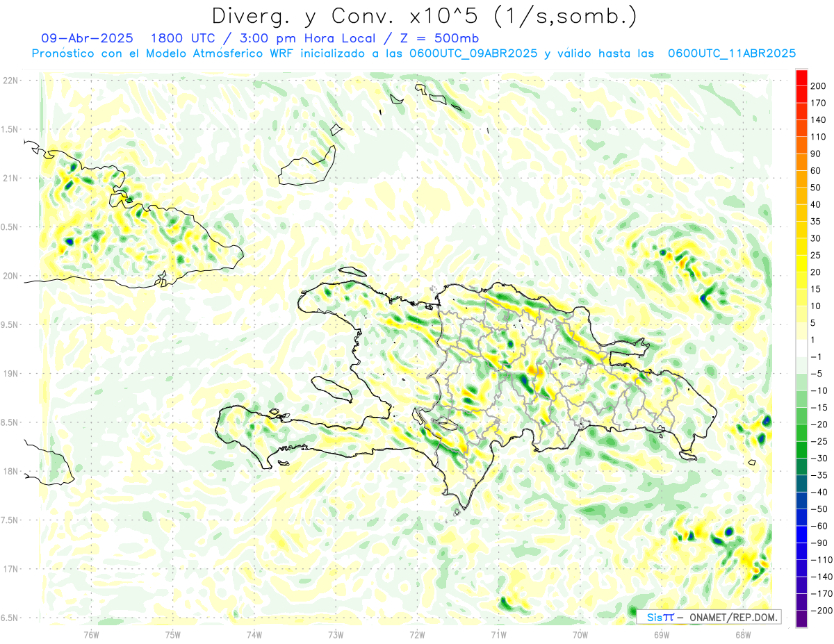Click the positive "60" colorbar label
Viewport: 834px width, 644px height.
tap(817, 171)
